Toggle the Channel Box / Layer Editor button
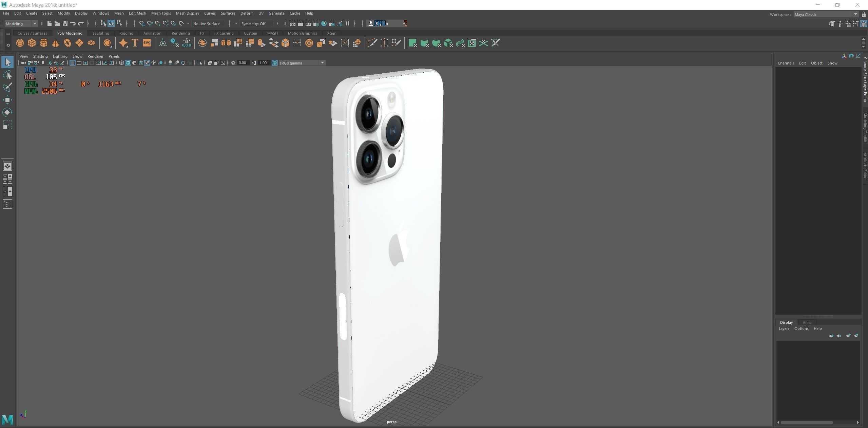The image size is (868, 428). click(x=864, y=23)
